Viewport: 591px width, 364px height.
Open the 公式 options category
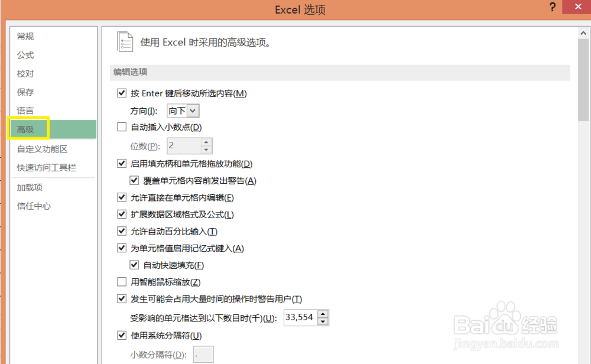pyautogui.click(x=25, y=55)
